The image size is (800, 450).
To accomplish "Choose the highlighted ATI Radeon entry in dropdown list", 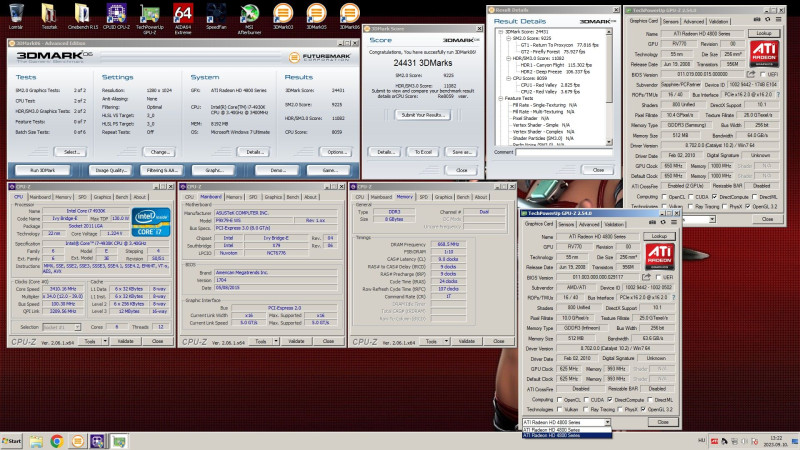I will click(566, 436).
